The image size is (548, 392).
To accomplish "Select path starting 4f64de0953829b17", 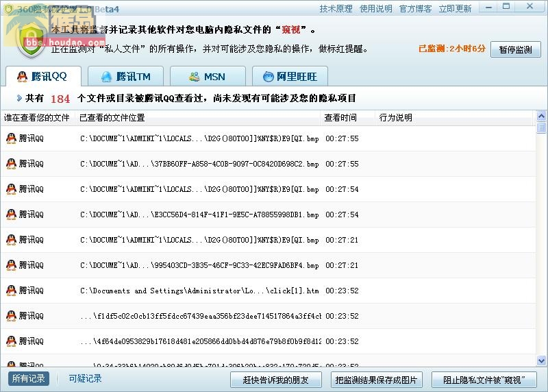I will [x=201, y=341].
